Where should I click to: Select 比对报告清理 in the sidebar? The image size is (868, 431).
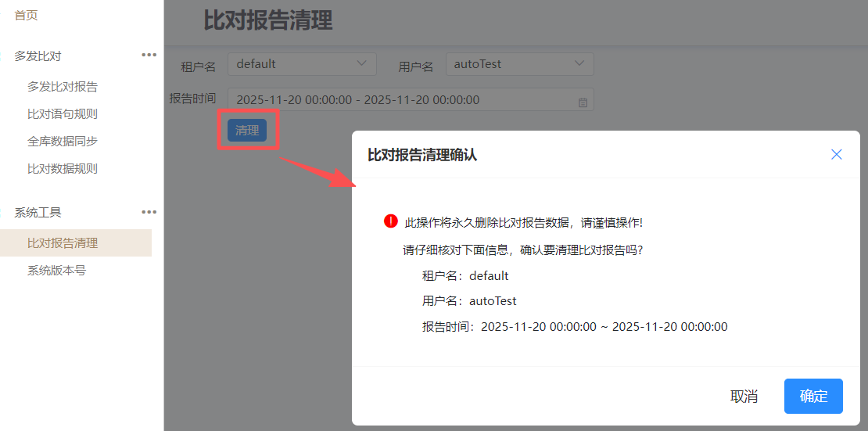[x=63, y=243]
